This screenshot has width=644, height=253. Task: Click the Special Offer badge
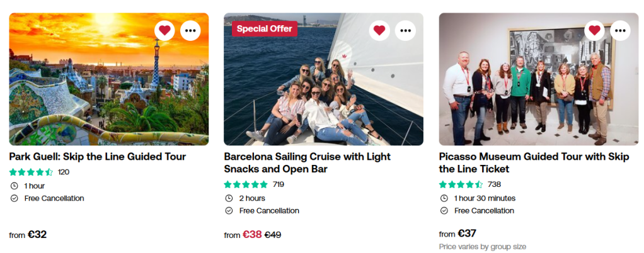click(265, 28)
